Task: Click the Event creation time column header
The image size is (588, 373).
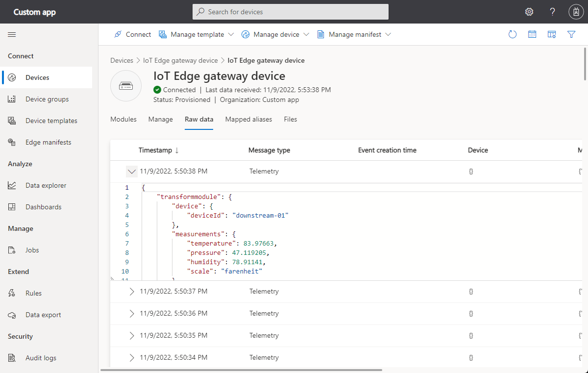Action: coord(387,150)
